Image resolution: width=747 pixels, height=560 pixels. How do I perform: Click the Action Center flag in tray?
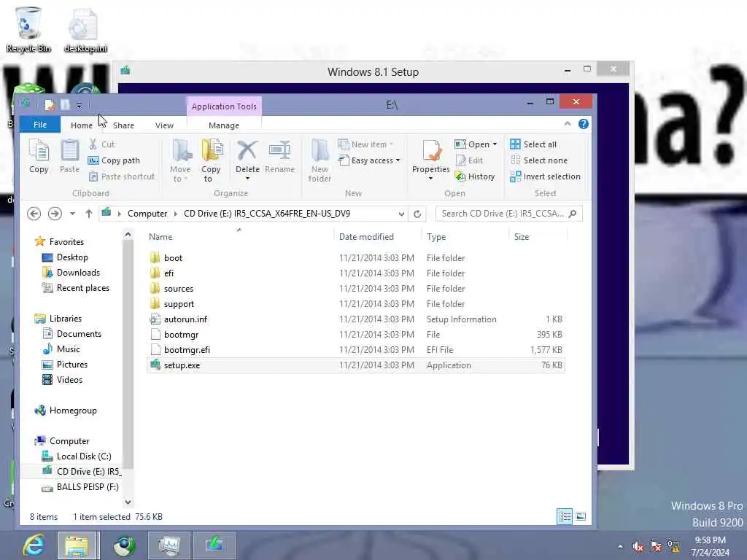(x=656, y=547)
